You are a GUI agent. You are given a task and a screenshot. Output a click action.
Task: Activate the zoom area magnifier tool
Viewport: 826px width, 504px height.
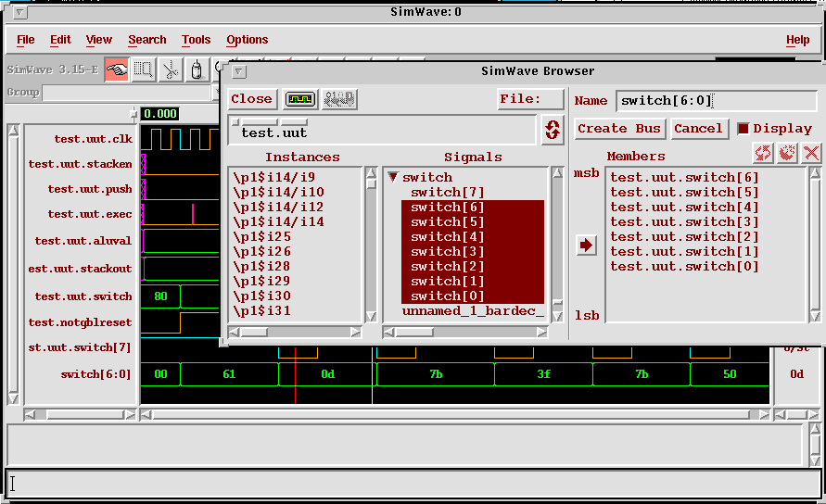point(143,69)
